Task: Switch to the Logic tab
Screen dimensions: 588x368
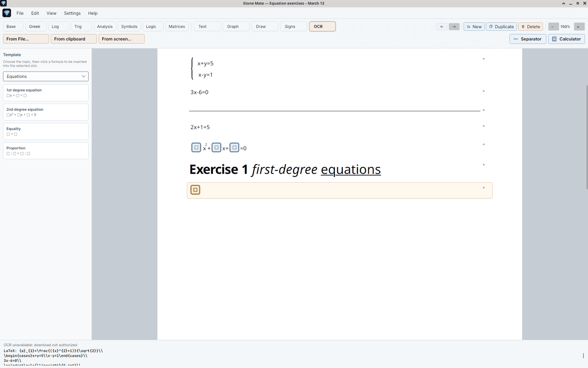Action: click(x=153, y=26)
